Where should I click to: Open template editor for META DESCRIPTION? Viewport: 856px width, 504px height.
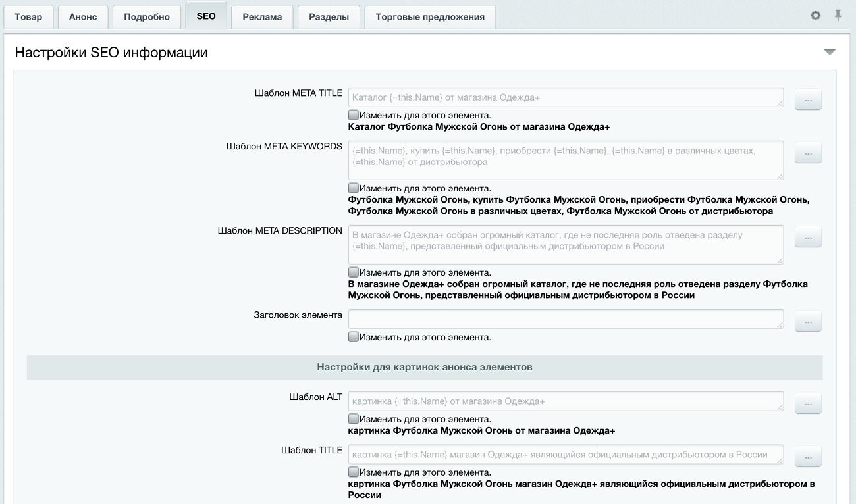808,236
